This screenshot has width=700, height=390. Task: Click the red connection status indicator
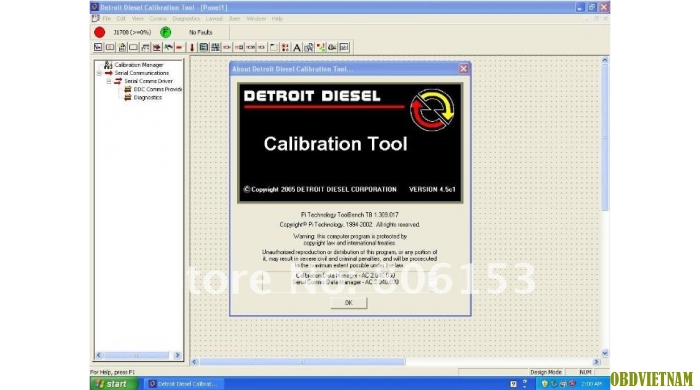pyautogui.click(x=100, y=33)
